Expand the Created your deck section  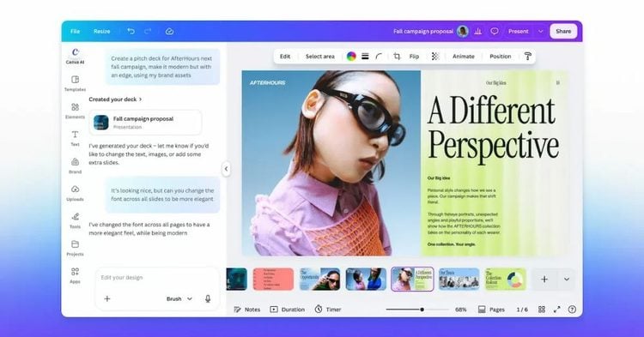(x=115, y=99)
